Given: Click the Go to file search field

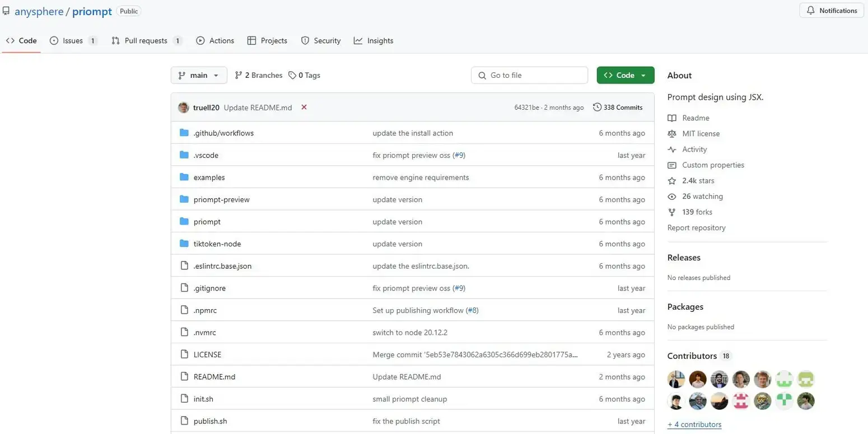Looking at the screenshot, I should point(530,75).
